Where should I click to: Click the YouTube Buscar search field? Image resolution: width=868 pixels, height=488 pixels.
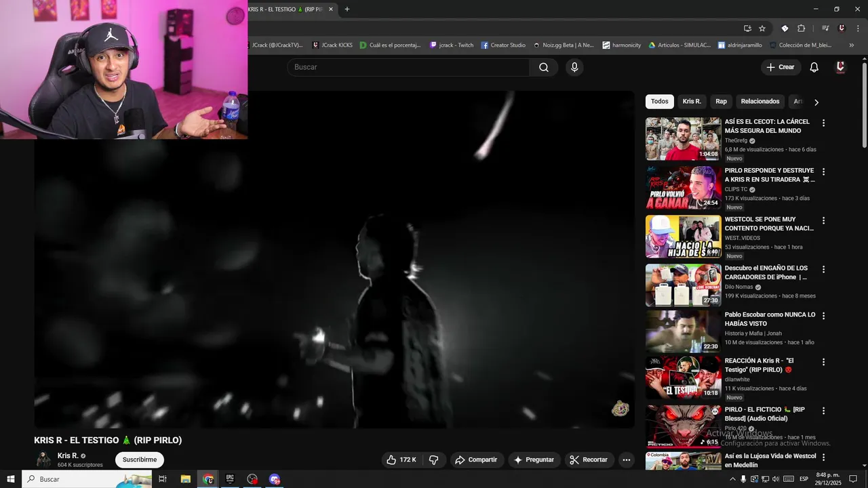pyautogui.click(x=408, y=67)
